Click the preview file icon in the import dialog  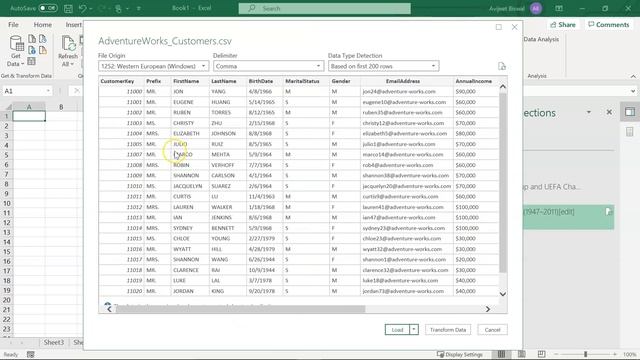pyautogui.click(x=502, y=66)
